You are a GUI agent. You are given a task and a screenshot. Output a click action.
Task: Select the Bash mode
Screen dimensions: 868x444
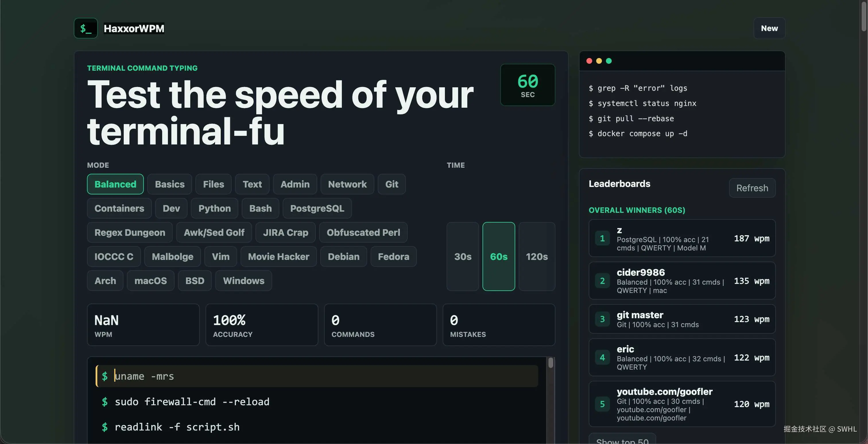click(260, 208)
